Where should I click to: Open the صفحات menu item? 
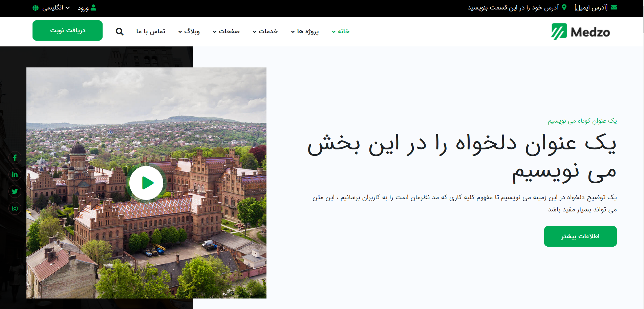[x=226, y=32]
